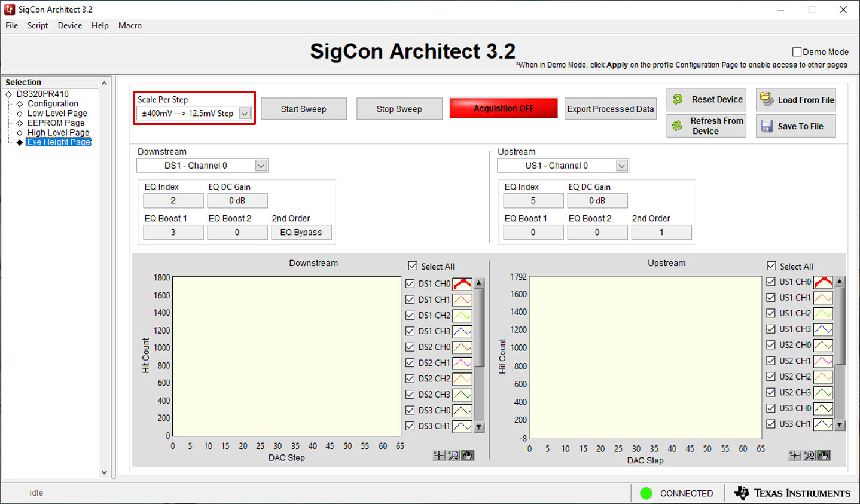Open the Help menu
The height and width of the screenshot is (504, 860).
click(100, 25)
